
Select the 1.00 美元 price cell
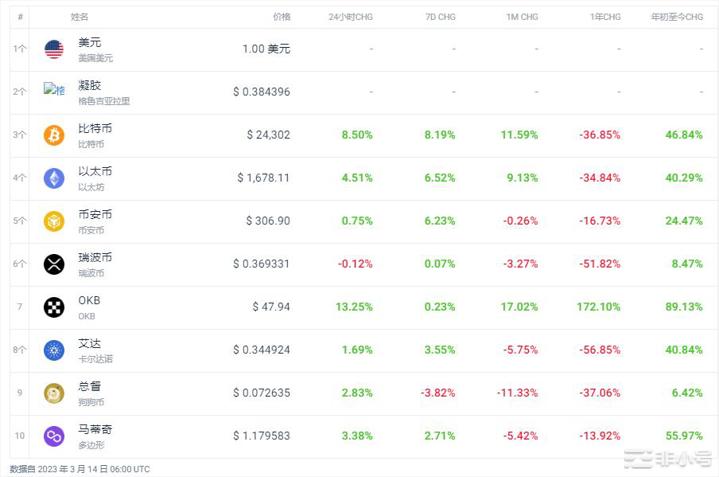266,49
